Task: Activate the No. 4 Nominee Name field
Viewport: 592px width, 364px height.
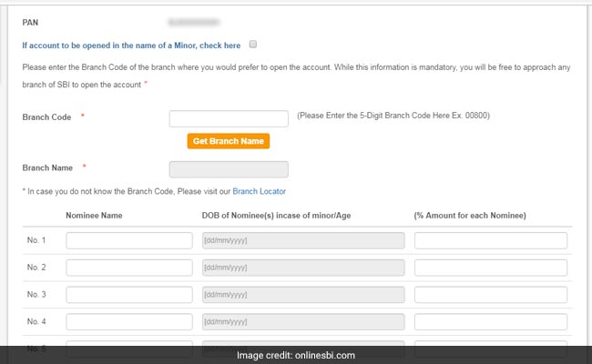Action: [x=129, y=322]
